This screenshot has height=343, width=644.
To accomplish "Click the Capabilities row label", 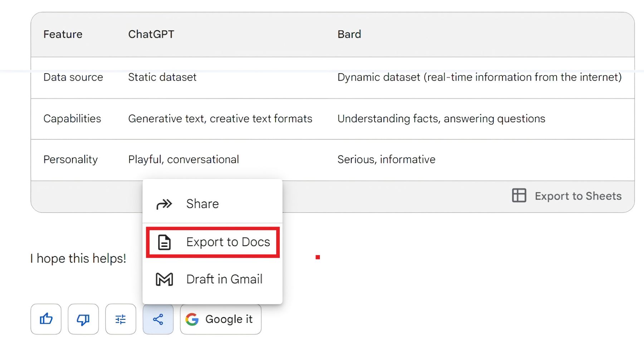I will tap(72, 119).
